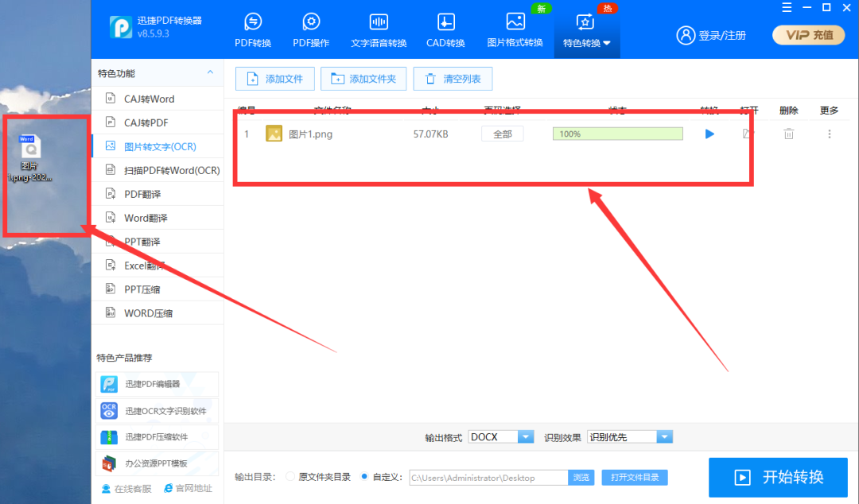This screenshot has height=504, width=859.
Task: Click the 添加文件 button
Action: pos(275,79)
